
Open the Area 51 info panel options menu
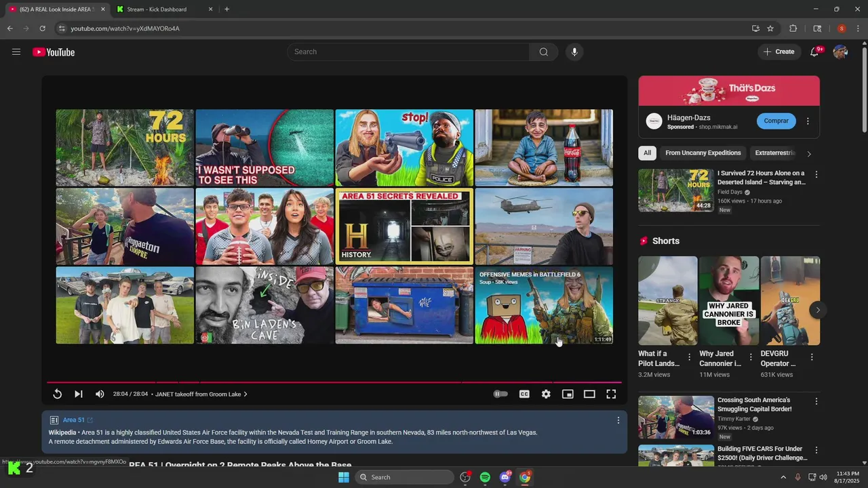[618, 420]
